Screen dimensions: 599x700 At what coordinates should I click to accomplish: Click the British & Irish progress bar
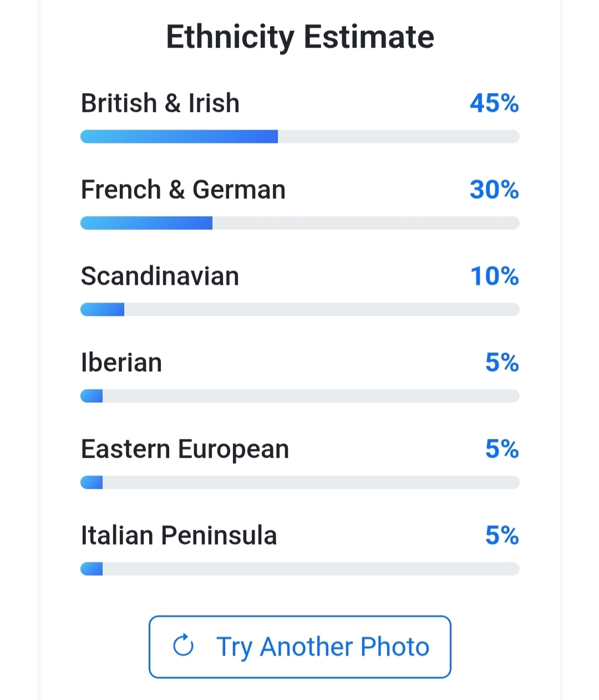click(299, 136)
